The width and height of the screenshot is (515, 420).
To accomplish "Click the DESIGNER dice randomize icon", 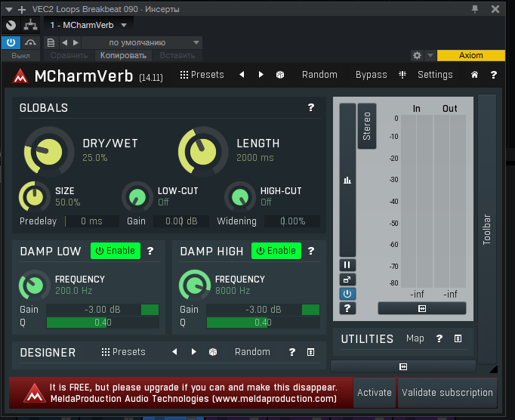I will click(x=213, y=352).
